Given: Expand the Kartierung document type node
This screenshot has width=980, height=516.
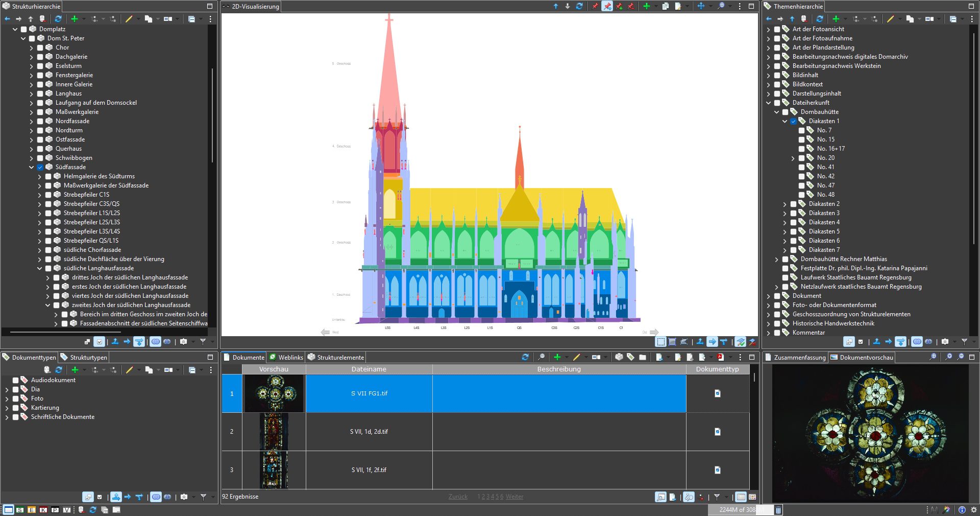Looking at the screenshot, I should pos(7,408).
